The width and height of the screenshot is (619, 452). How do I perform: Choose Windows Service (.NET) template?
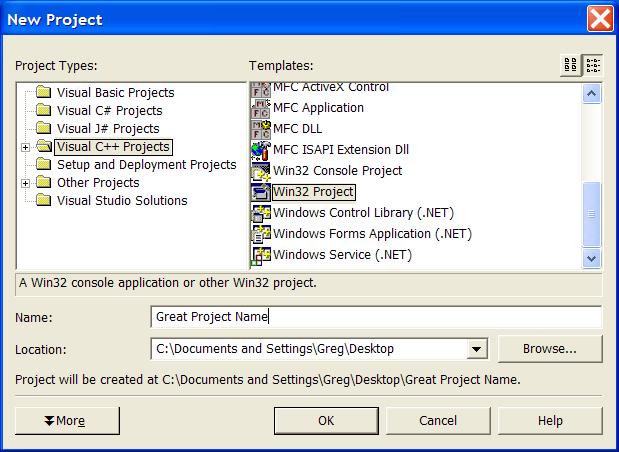pos(342,255)
